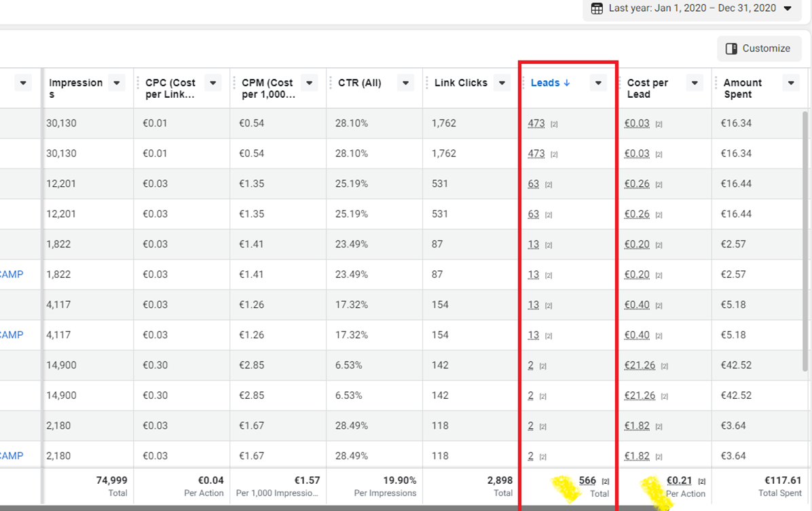
Task: Click the Customize columns button
Action: pyautogui.click(x=758, y=48)
